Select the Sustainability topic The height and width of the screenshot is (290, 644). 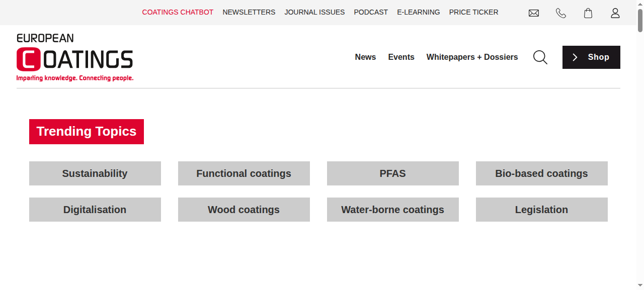click(95, 173)
